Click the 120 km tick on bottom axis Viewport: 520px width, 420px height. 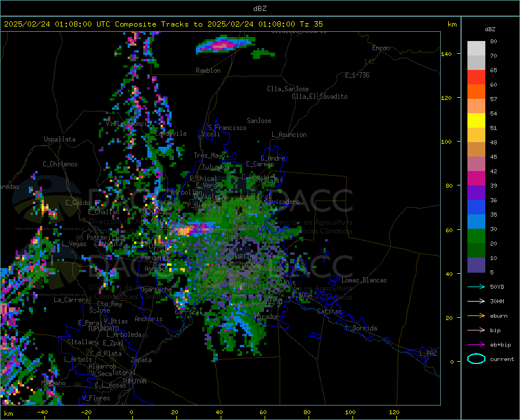pos(394,412)
